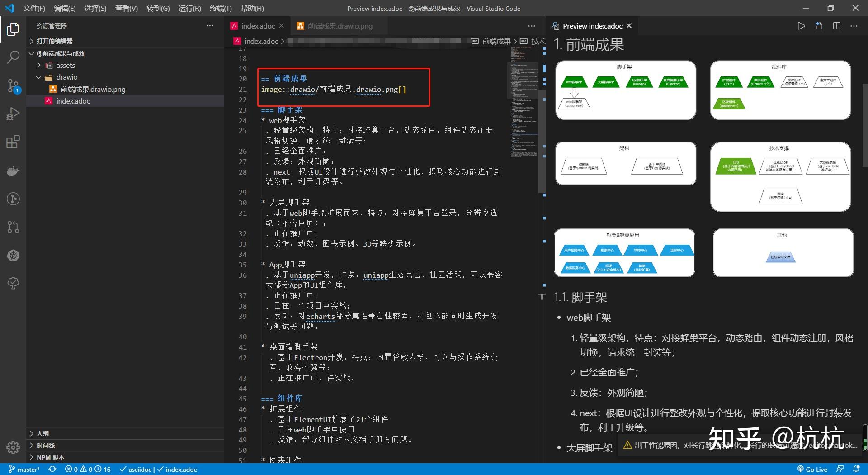The height and width of the screenshot is (475, 868).
Task: Click Go Live in the status bar
Action: [x=812, y=469]
